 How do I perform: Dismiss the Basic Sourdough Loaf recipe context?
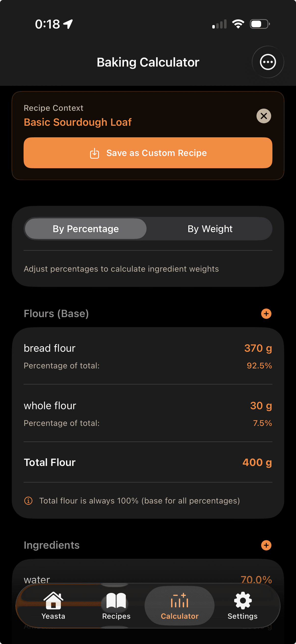coord(264,116)
